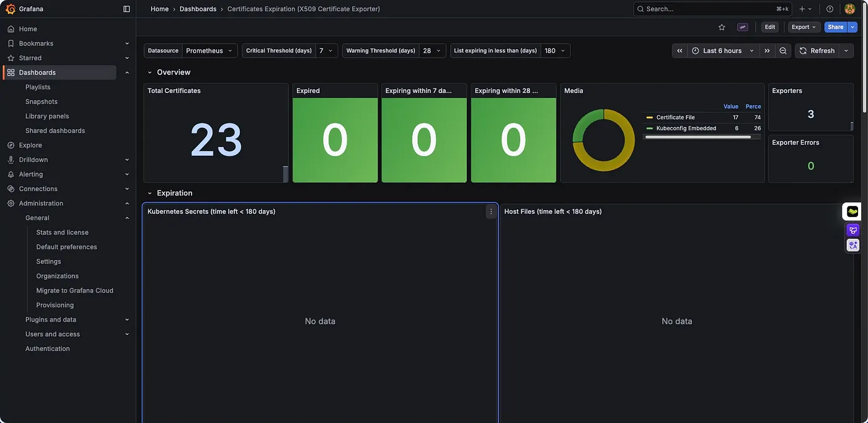Open the Last 6 hours time picker
This screenshot has height=423, width=868.
[x=724, y=51]
